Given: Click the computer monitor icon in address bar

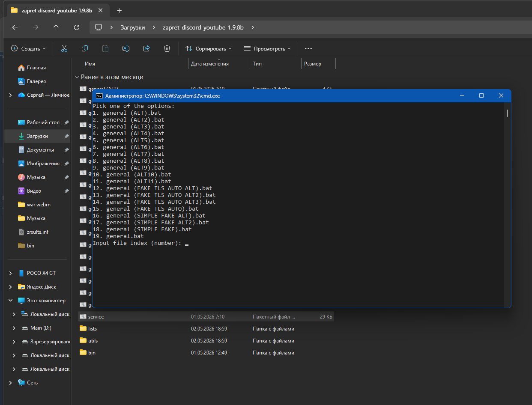Looking at the screenshot, I should coord(99,27).
